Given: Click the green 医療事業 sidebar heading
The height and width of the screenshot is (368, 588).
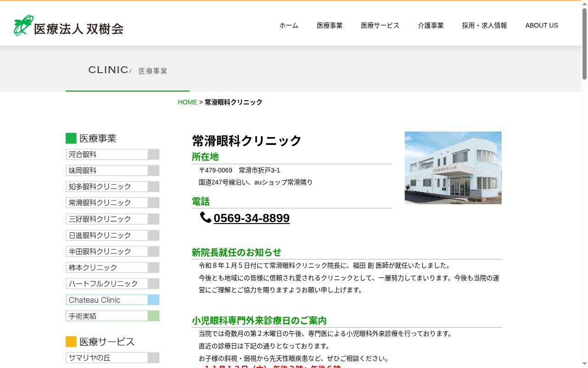Looking at the screenshot, I should [x=91, y=138].
